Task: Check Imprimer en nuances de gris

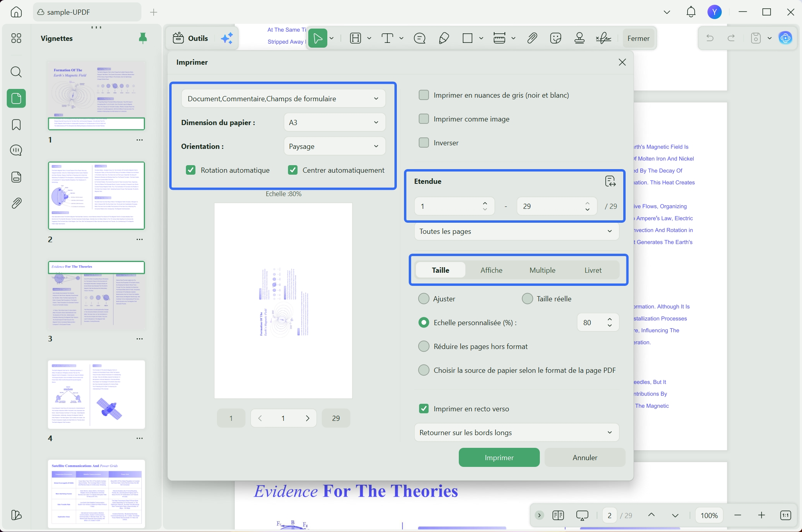Action: (x=424, y=95)
